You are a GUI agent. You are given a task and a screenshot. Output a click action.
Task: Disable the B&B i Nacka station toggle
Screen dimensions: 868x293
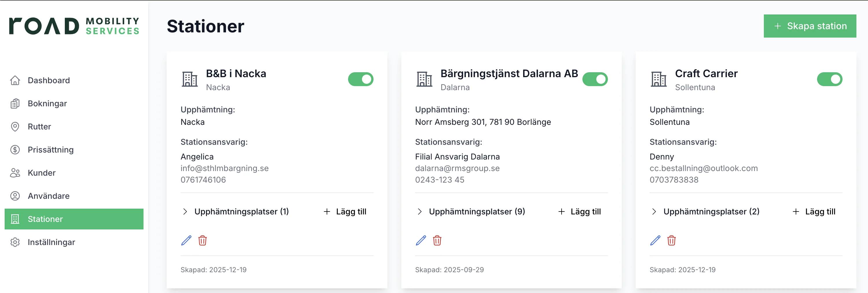tap(361, 79)
